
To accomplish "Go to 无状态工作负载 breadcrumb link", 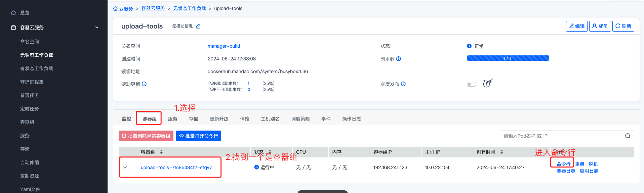I will coord(190,8).
